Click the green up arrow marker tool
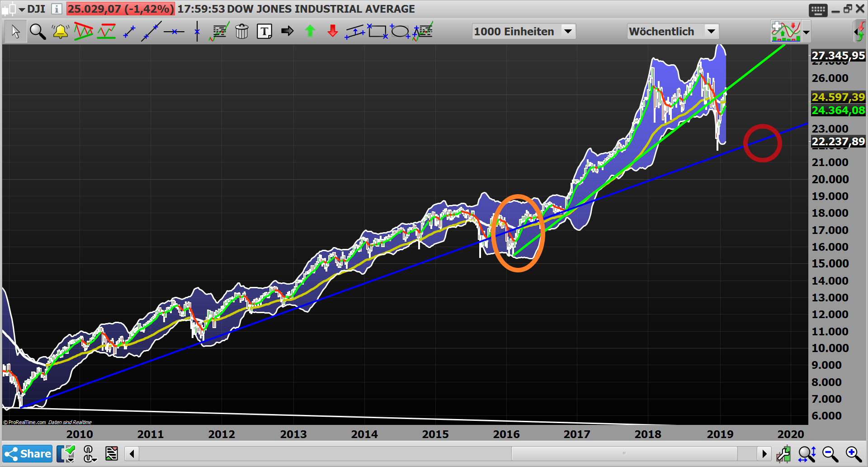The width and height of the screenshot is (868, 467). 310,31
